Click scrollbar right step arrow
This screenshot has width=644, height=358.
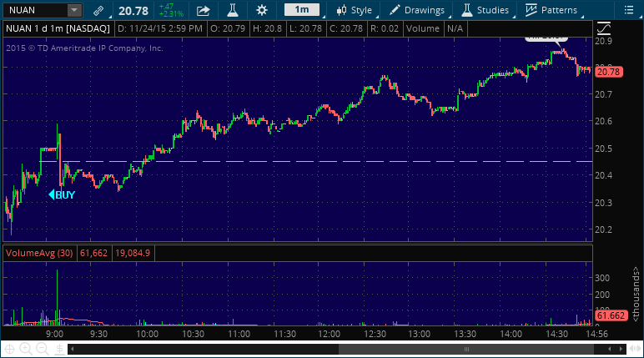621,350
